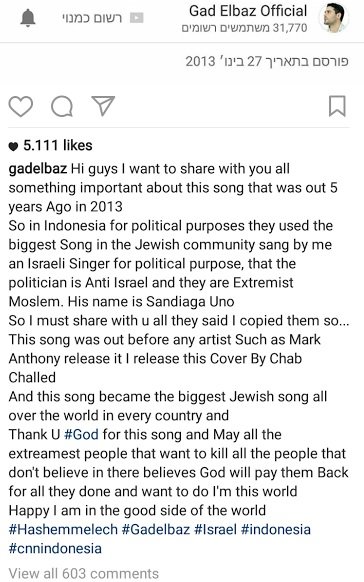This screenshot has width=364, height=582.
Task: Open the #God hashtag
Action: (81, 434)
